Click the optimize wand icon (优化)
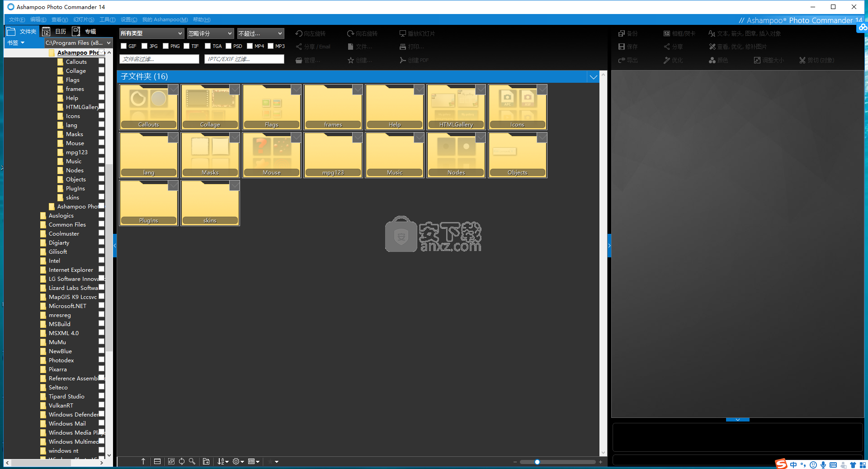 tap(667, 60)
